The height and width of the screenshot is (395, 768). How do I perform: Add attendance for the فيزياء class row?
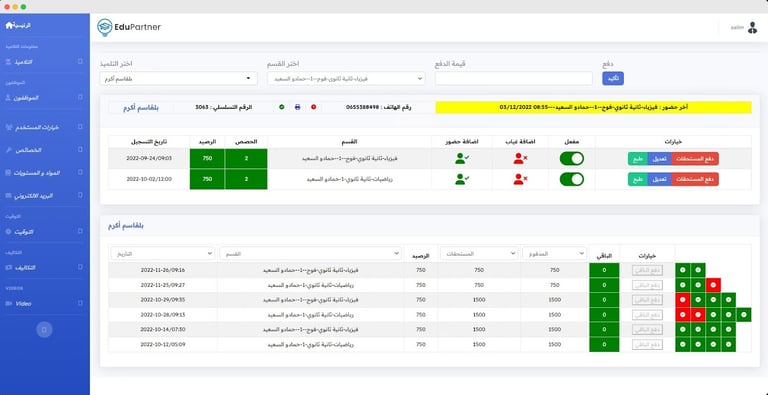click(x=461, y=158)
